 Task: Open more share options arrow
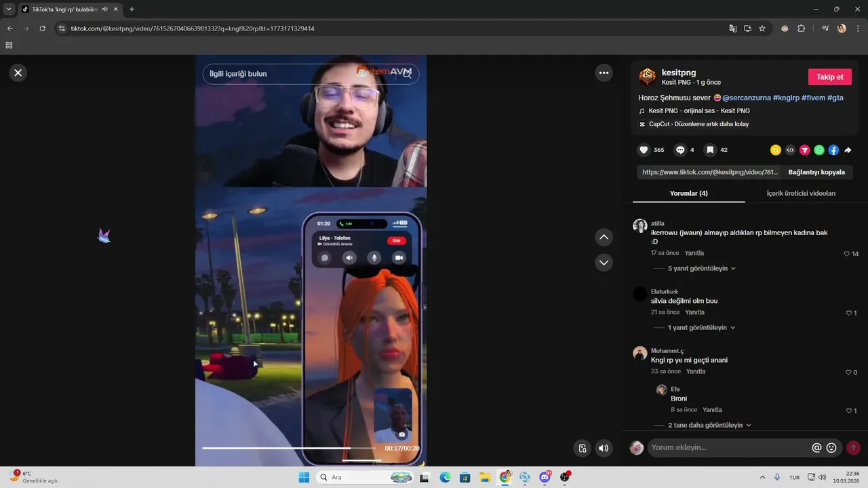(x=848, y=150)
